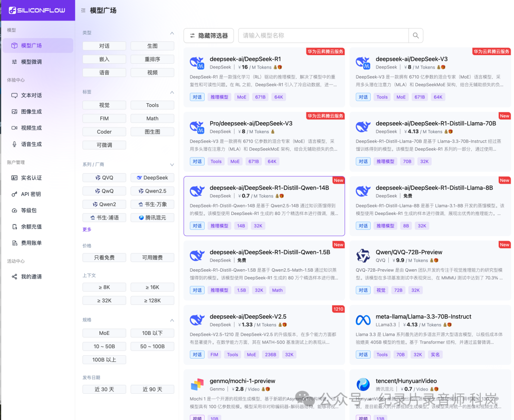Open the Qwen/QVQ-72B-Preview model title
The height and width of the screenshot is (420, 514).
pyautogui.click(x=409, y=252)
